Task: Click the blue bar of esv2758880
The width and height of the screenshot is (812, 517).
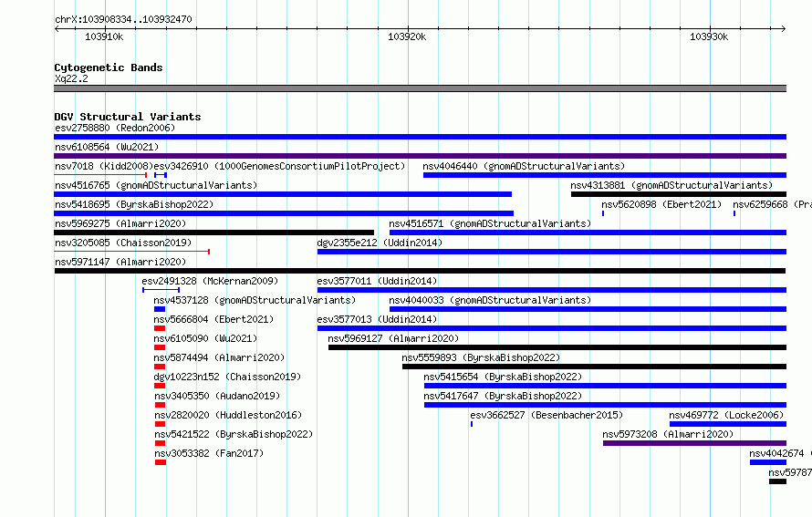Action: click(420, 137)
